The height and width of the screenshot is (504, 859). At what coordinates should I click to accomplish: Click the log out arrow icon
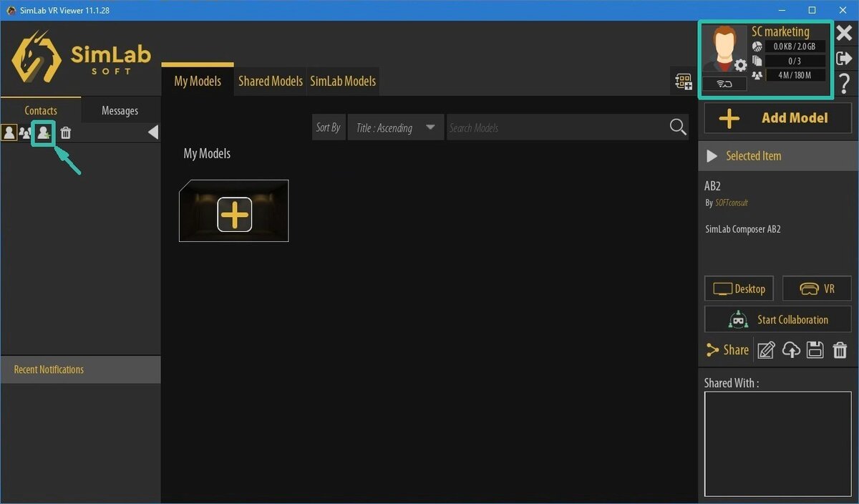[x=844, y=59]
